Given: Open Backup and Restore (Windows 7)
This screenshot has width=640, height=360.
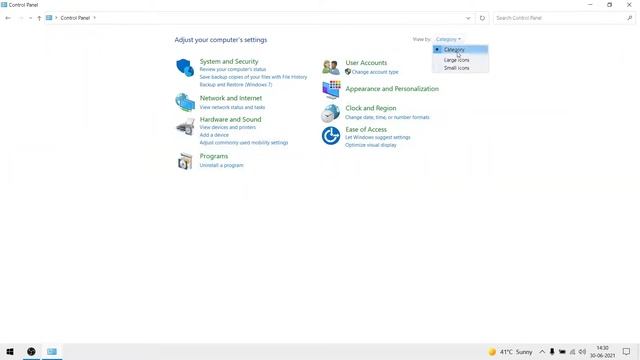Looking at the screenshot, I should point(236,84).
